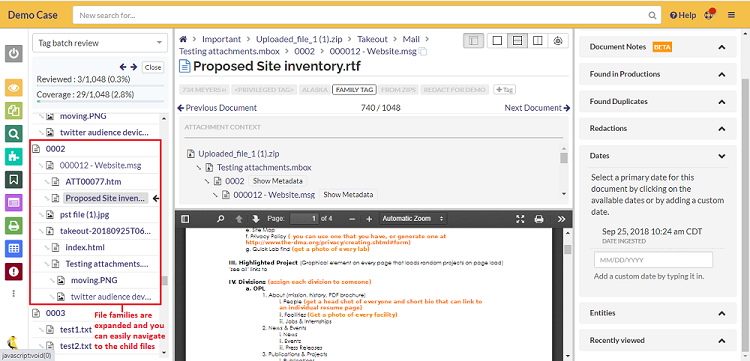Toggle the REDACT FOR DEMO tag
750x361 pixels.
point(455,89)
